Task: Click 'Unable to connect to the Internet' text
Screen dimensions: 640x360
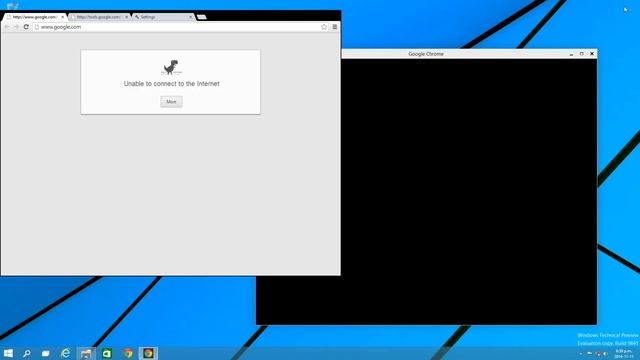Action: 171,84
